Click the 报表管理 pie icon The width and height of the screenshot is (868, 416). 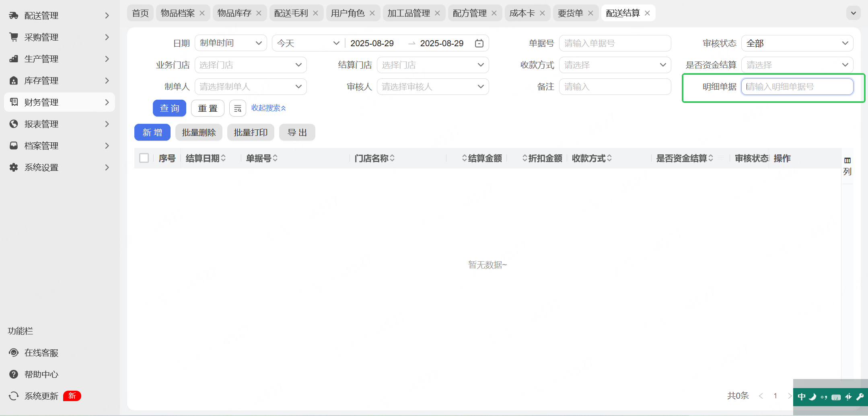[x=14, y=124]
